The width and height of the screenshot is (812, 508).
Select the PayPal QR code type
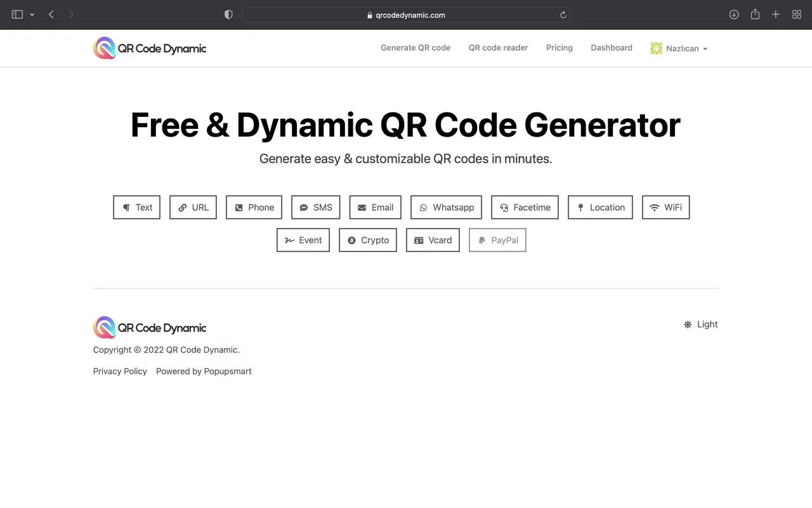coord(497,240)
